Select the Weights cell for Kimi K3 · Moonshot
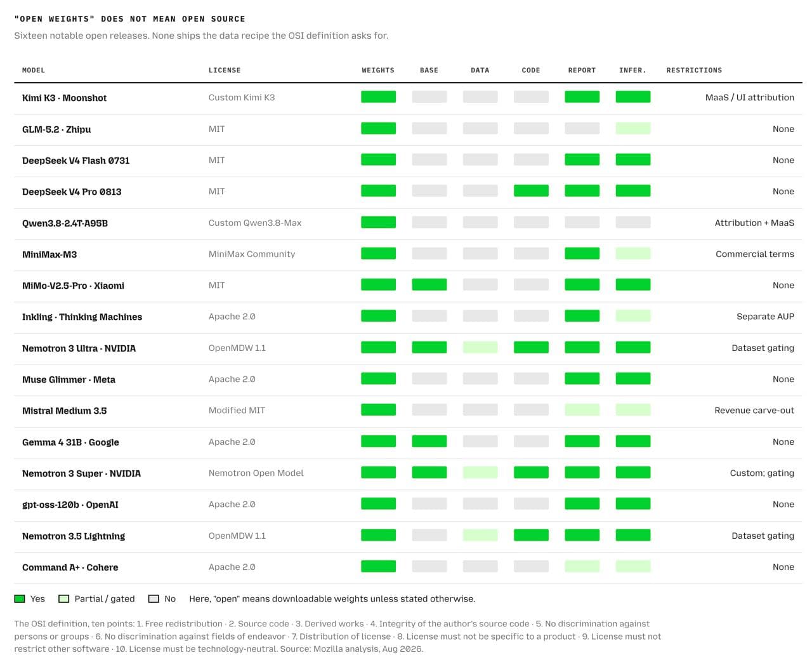Image resolution: width=812 pixels, height=667 pixels. (x=378, y=97)
